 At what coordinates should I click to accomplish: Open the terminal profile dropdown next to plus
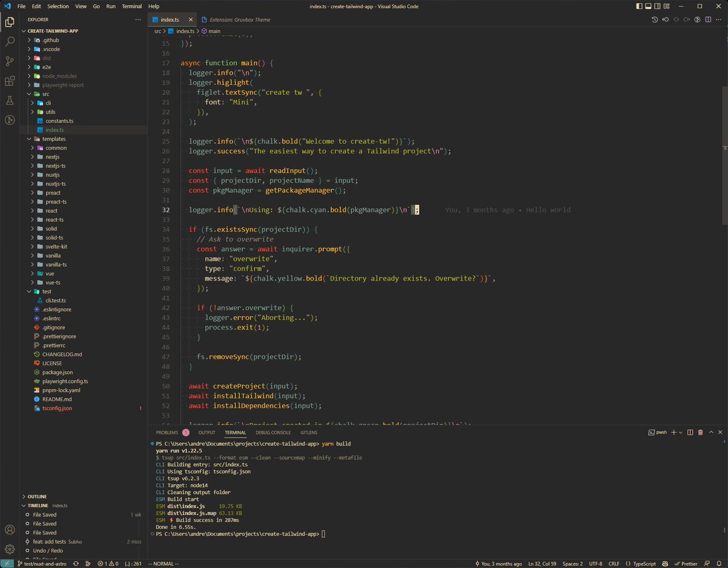679,432
